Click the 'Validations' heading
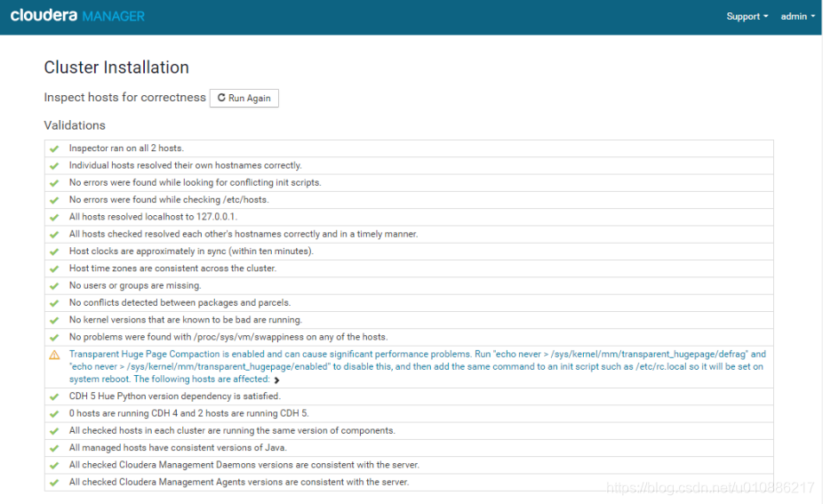This screenshot has width=823, height=504. click(75, 125)
